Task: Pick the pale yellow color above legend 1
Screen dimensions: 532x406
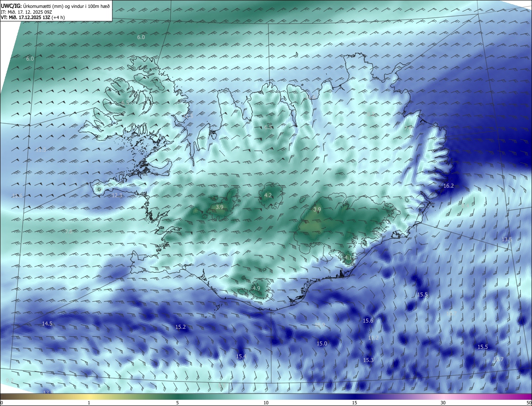Action: pos(89,397)
